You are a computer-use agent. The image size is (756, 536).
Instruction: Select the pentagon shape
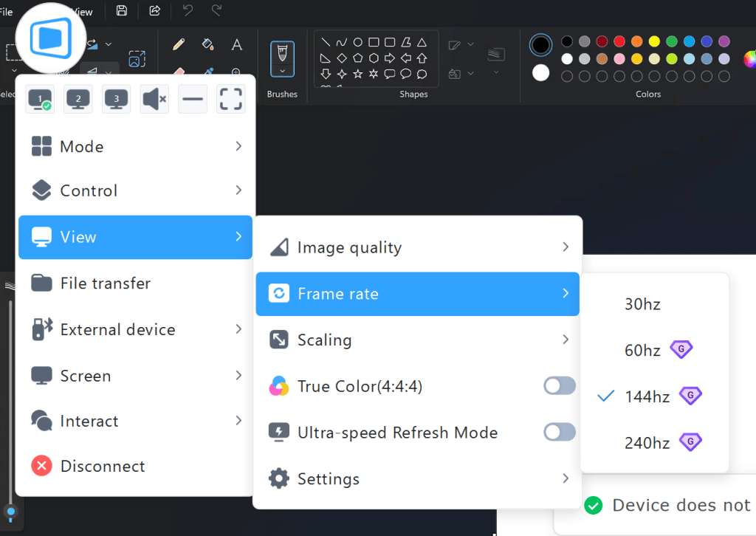point(358,58)
